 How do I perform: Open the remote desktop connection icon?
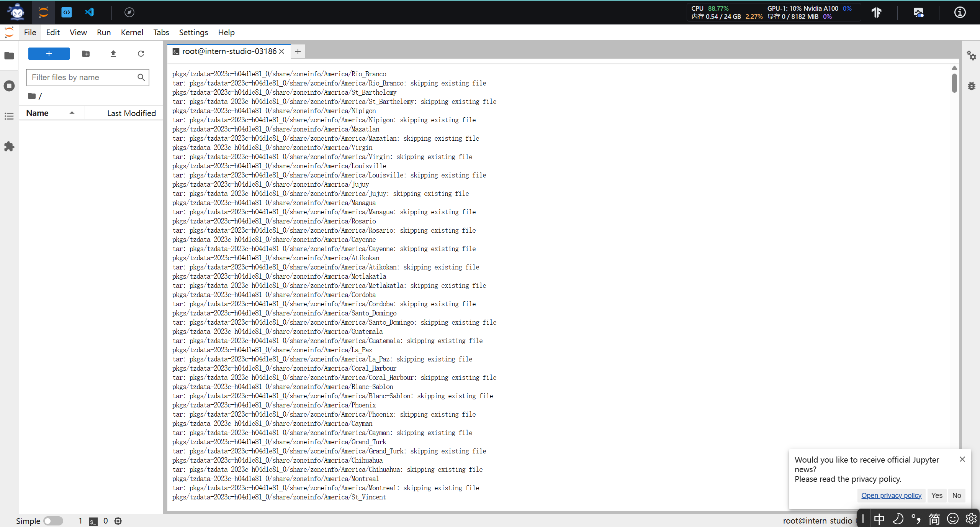point(918,12)
